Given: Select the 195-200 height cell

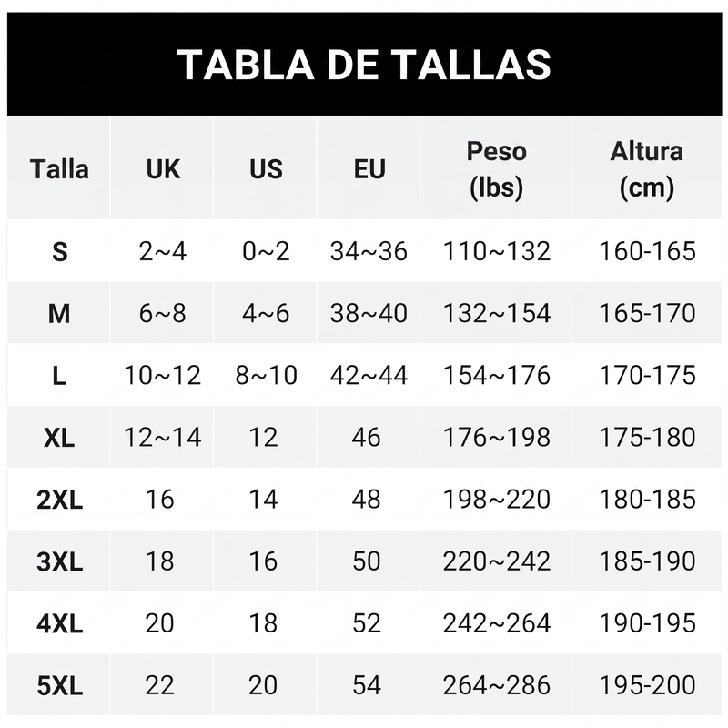Looking at the screenshot, I should (x=647, y=685).
